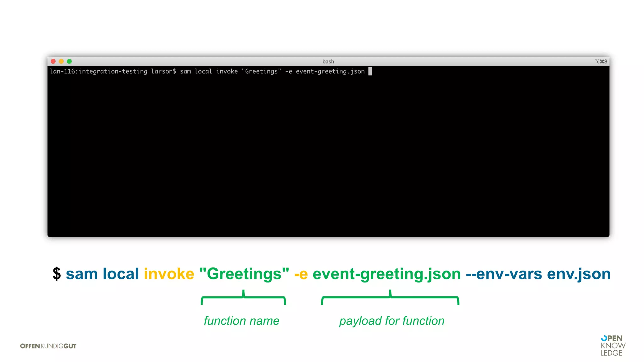
Task: Click green 'event-greeting.json' in slide command
Action: click(x=386, y=274)
